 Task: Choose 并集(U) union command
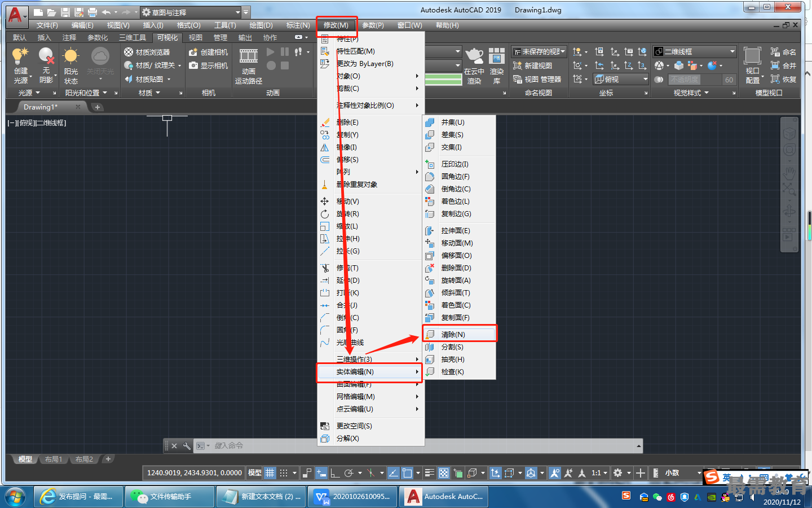[x=460, y=122]
